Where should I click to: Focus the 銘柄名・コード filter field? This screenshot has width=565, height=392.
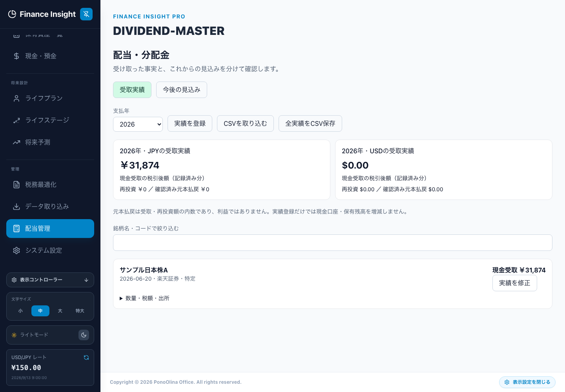coord(333,243)
